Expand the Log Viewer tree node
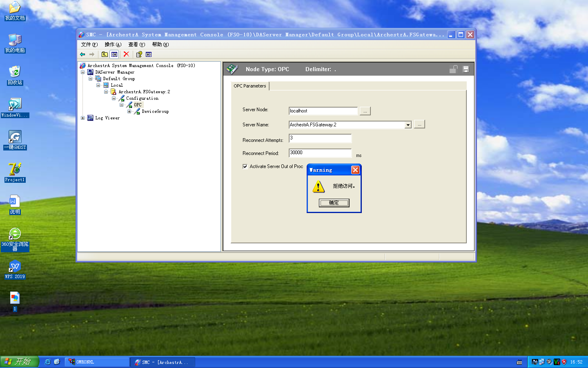The image size is (588, 368). tap(83, 118)
